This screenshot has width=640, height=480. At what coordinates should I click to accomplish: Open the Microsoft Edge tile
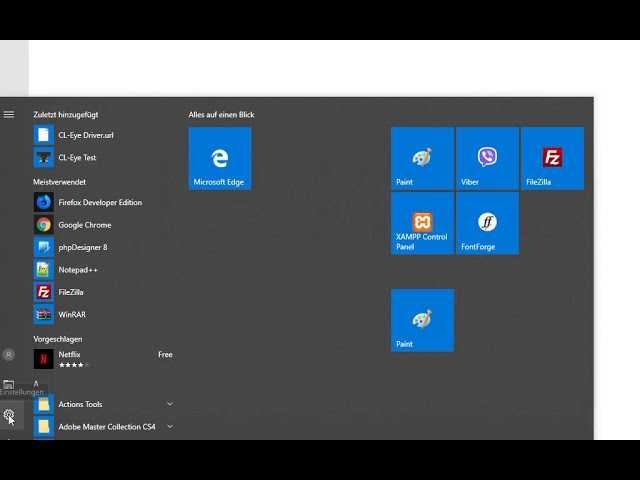220,158
